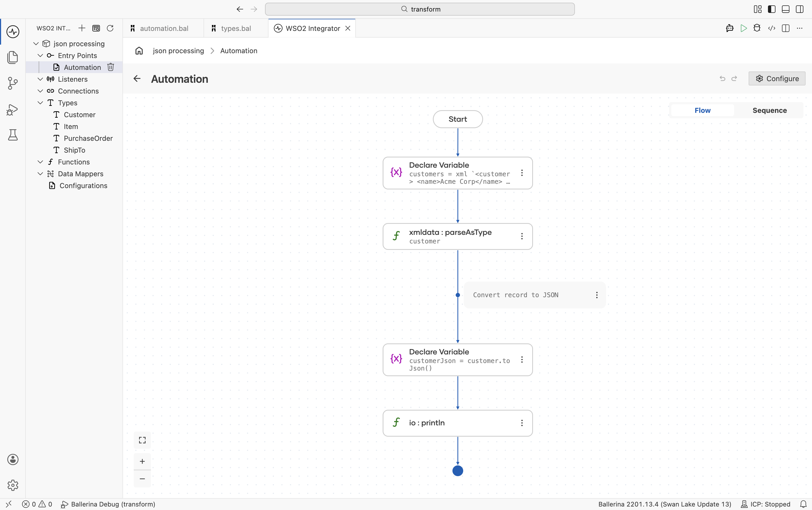Toggle the secondary side bar
The image size is (812, 510).
point(800,9)
